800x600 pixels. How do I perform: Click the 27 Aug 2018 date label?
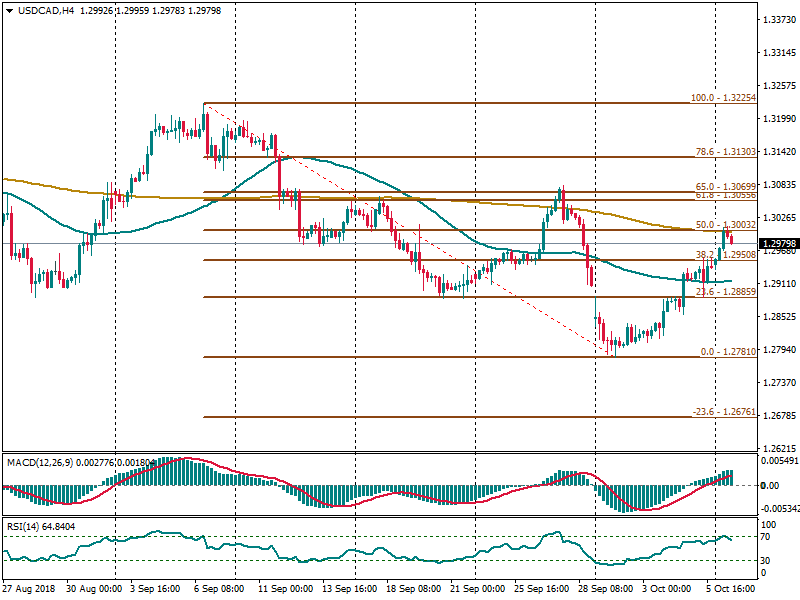27,591
